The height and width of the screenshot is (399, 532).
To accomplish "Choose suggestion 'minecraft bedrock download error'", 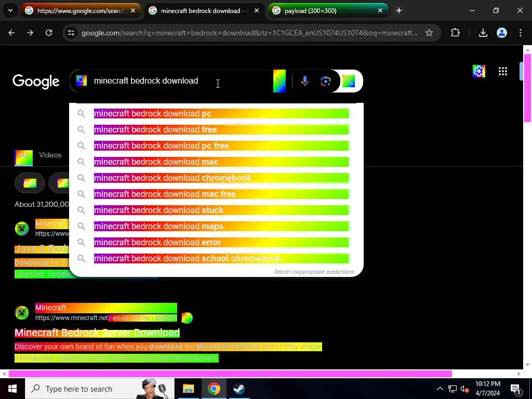I will (216, 243).
